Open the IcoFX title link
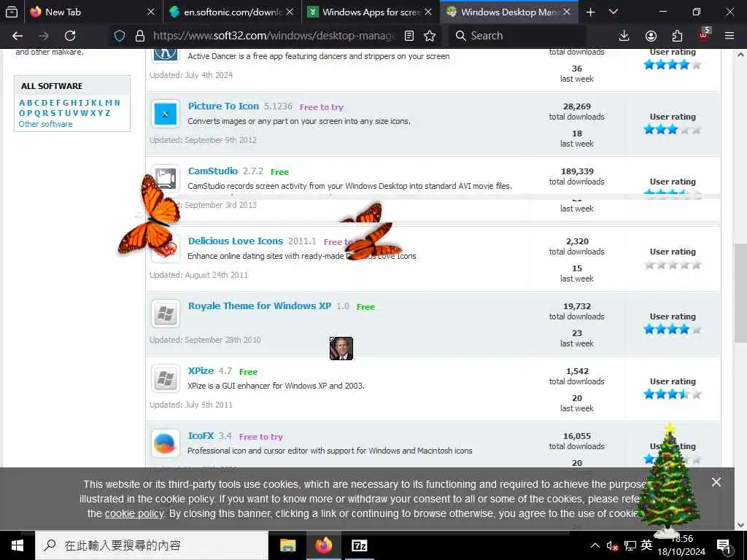The image size is (747, 560). coord(201,436)
